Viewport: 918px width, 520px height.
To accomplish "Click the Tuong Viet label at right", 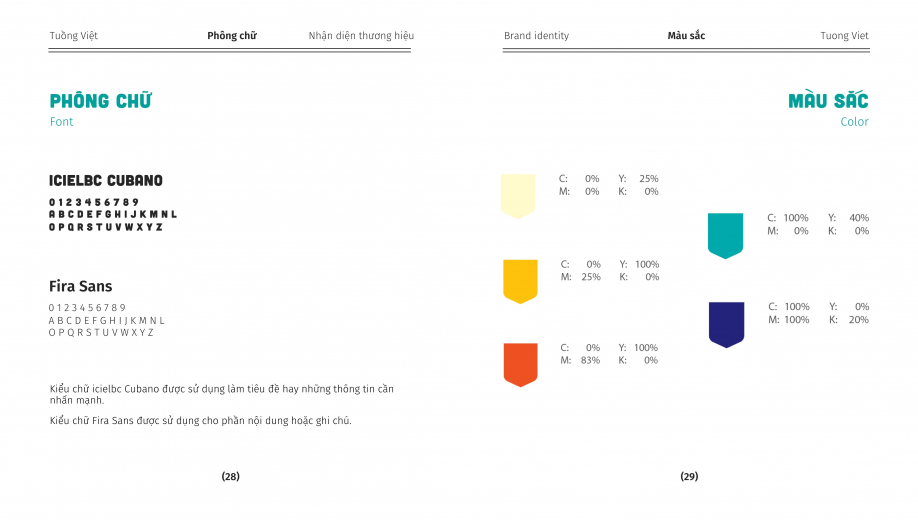I will [x=844, y=36].
